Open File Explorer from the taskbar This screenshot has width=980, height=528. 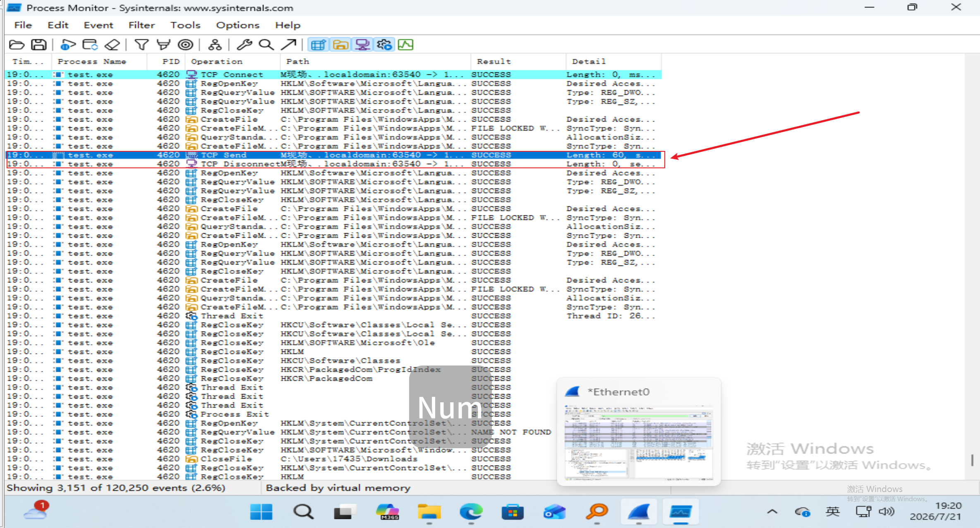click(x=429, y=512)
